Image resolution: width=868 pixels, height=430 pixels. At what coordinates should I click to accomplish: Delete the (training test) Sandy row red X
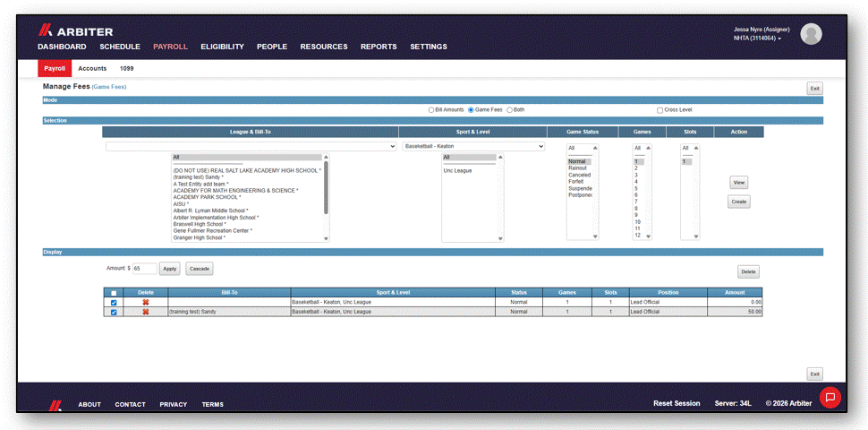click(x=146, y=312)
